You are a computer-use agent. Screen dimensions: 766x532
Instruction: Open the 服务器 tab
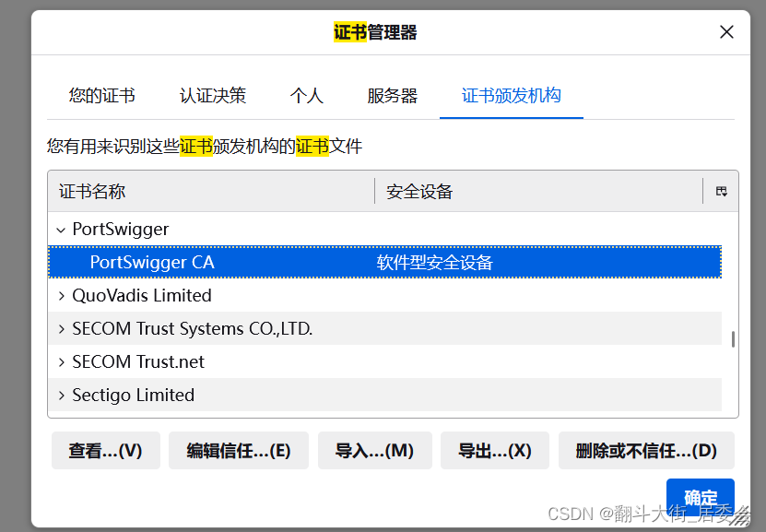(393, 95)
